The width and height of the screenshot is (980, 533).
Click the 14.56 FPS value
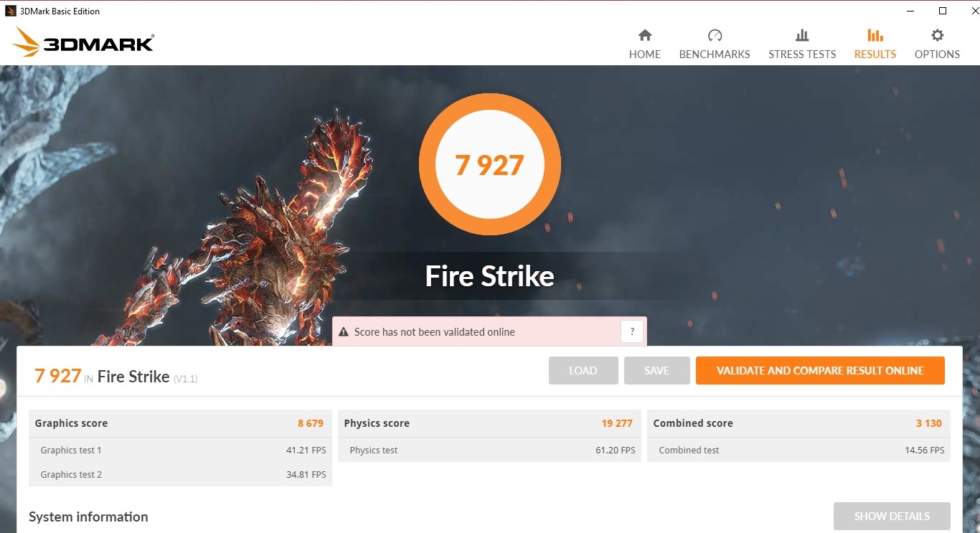(x=925, y=451)
